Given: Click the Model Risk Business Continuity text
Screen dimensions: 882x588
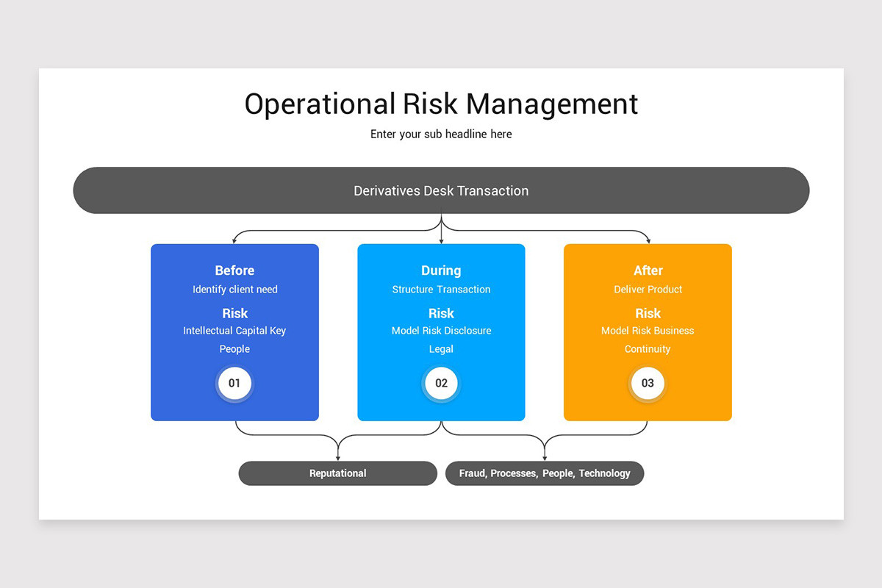Looking at the screenshot, I should [648, 340].
